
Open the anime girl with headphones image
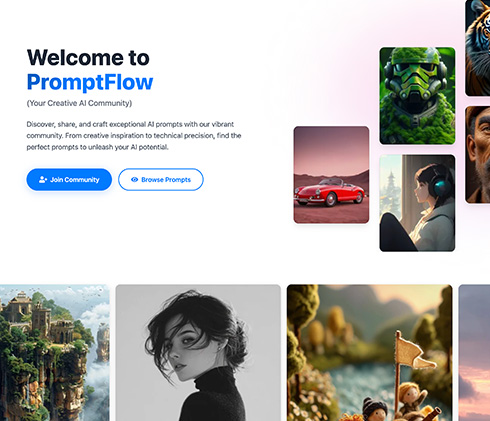click(x=417, y=203)
